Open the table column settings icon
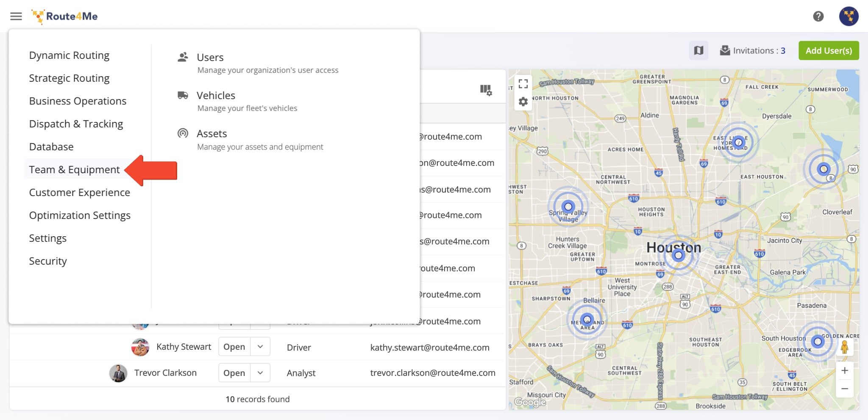The width and height of the screenshot is (868, 420). pos(487,90)
